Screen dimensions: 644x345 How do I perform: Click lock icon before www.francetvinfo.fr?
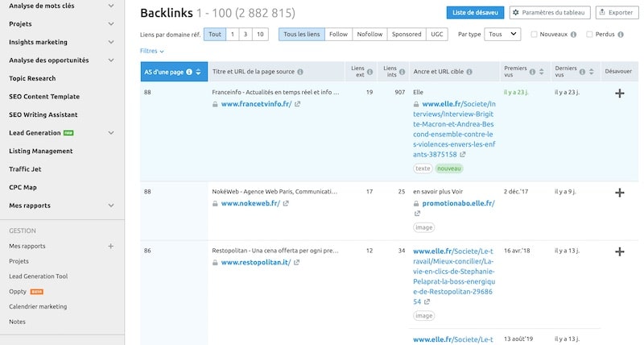tap(215, 105)
